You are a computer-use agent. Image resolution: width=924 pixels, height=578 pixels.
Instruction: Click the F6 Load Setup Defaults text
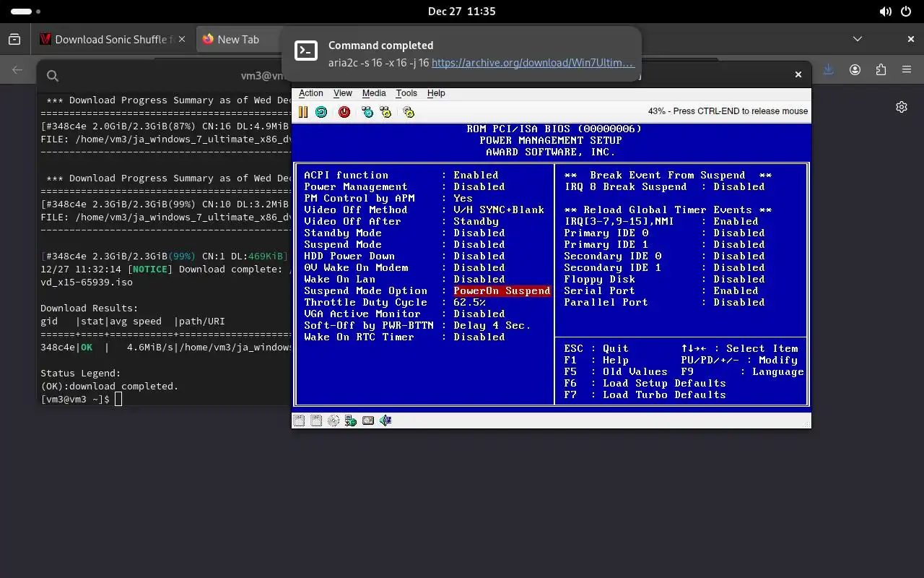coord(645,384)
